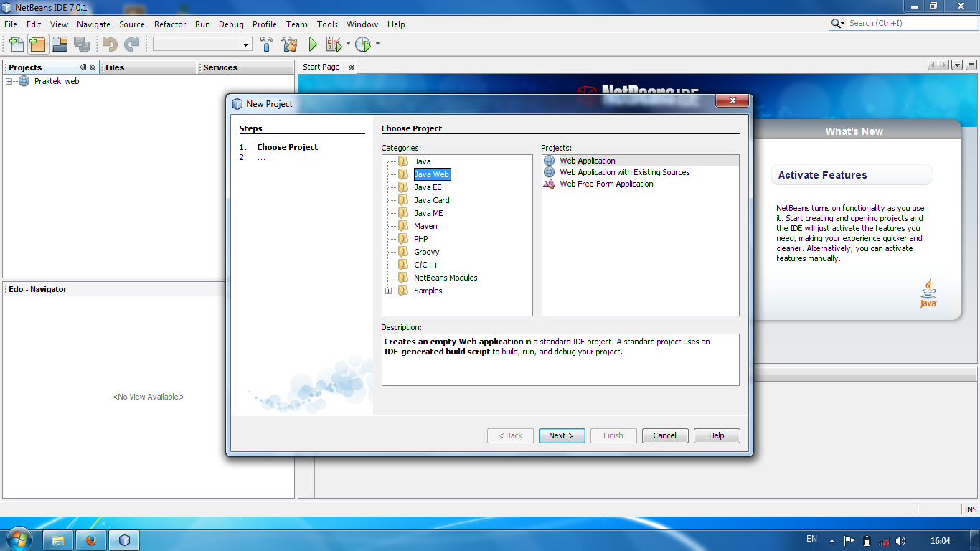Screen dimensions: 980x551
Task: Click the Cancel button in New Project
Action: click(665, 435)
